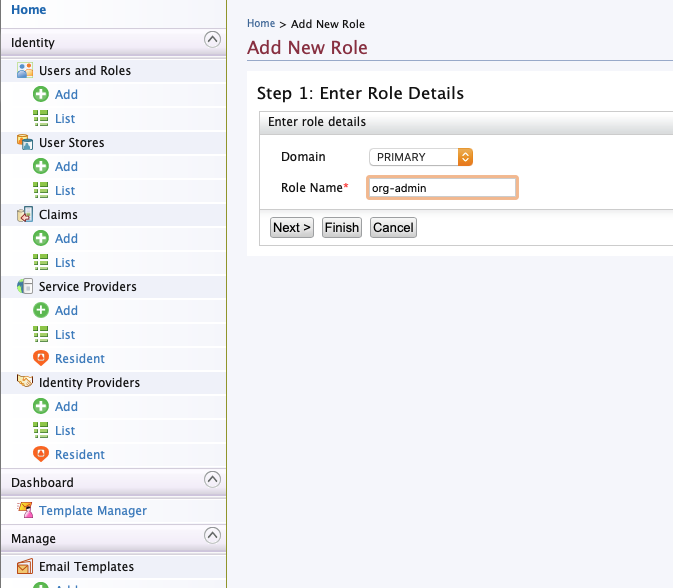The width and height of the screenshot is (673, 588).
Task: Click List icon under Users and Roles
Action: (x=41, y=118)
